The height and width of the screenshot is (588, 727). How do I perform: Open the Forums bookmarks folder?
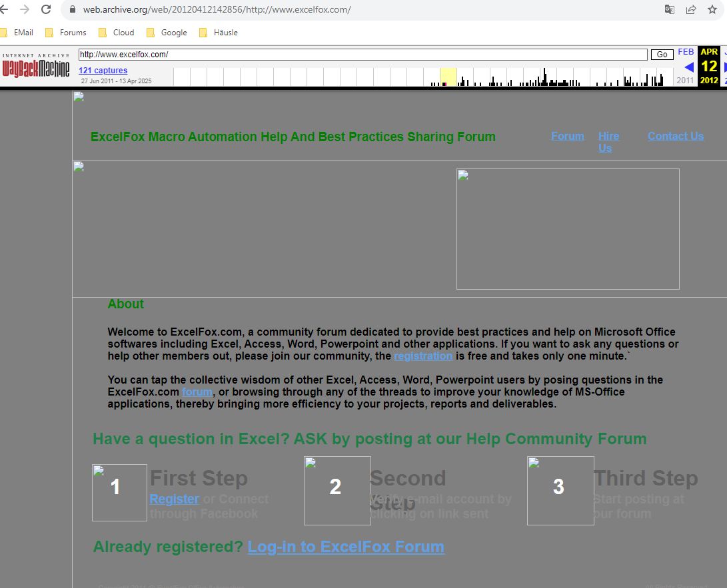(66, 33)
